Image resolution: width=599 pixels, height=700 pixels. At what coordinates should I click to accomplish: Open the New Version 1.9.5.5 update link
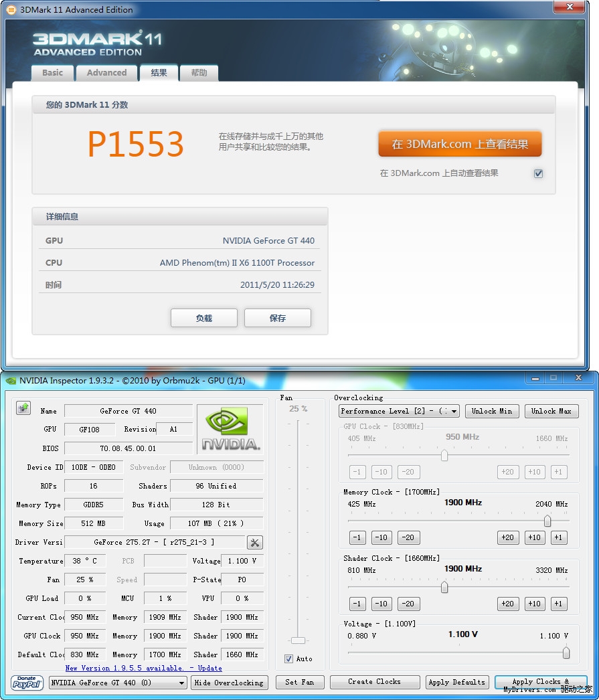tap(144, 669)
